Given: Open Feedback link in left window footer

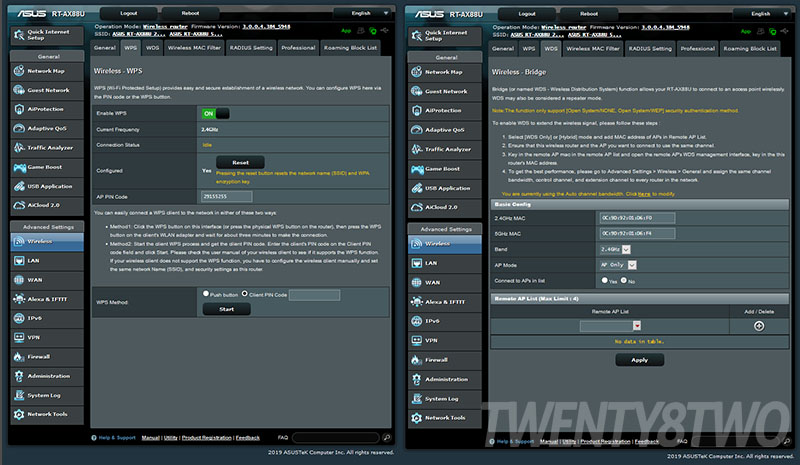Looking at the screenshot, I should coord(247,438).
